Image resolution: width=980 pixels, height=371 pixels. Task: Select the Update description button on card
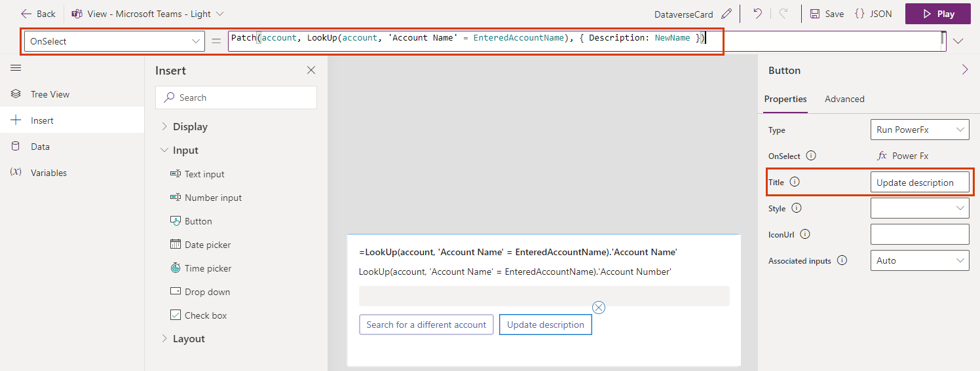pos(546,325)
